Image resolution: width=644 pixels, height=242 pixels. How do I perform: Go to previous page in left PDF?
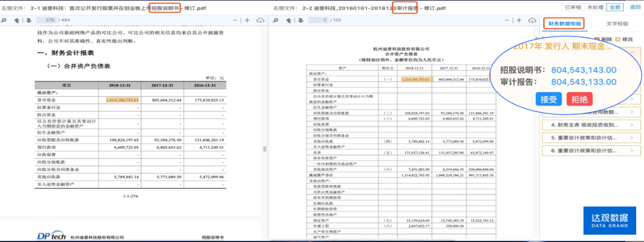coord(17,20)
